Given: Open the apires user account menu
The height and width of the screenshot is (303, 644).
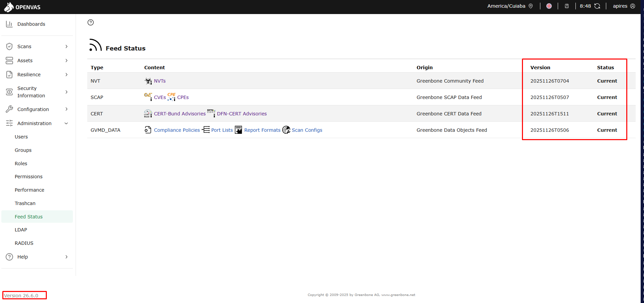Looking at the screenshot, I should point(624,6).
